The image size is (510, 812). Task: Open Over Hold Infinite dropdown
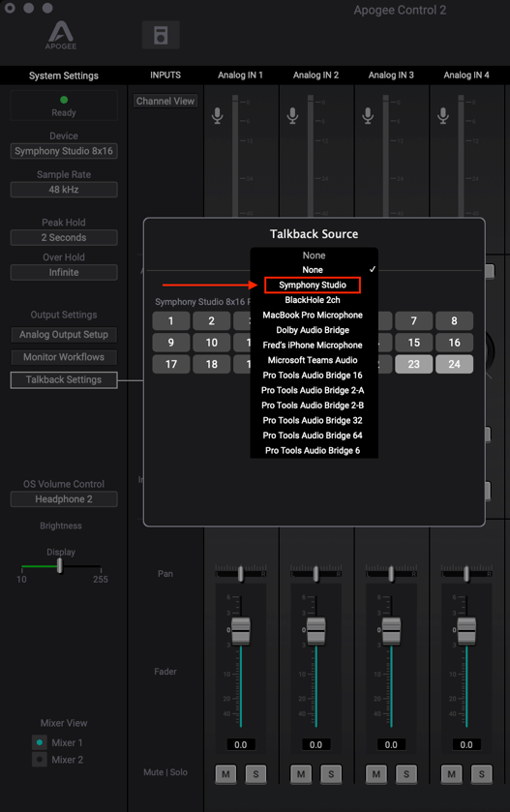click(x=64, y=272)
